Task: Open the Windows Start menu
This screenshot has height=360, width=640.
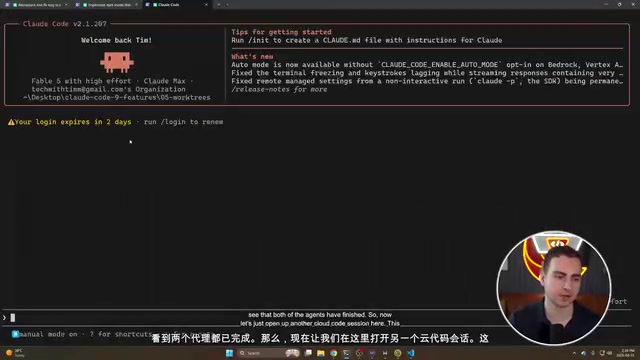Action: point(229,353)
